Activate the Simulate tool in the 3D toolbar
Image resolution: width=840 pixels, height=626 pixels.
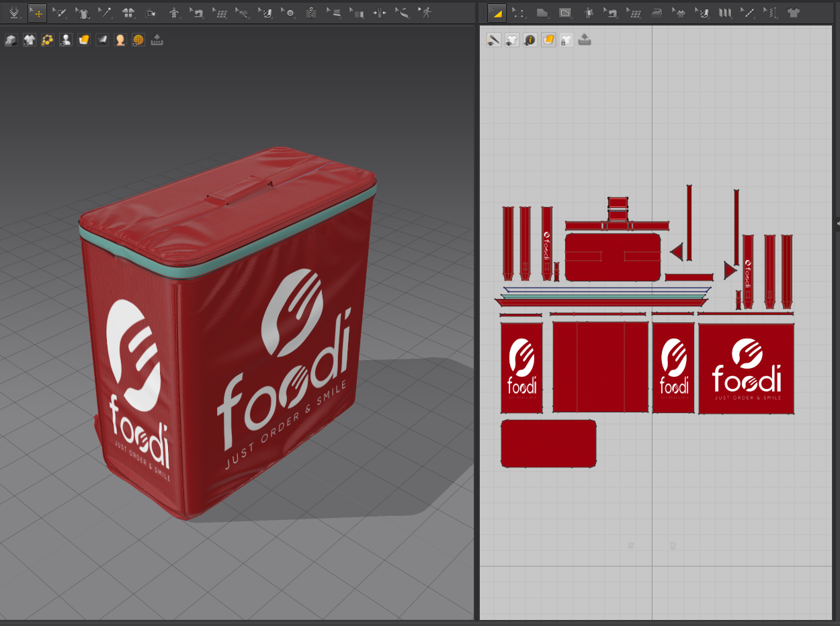(x=13, y=12)
